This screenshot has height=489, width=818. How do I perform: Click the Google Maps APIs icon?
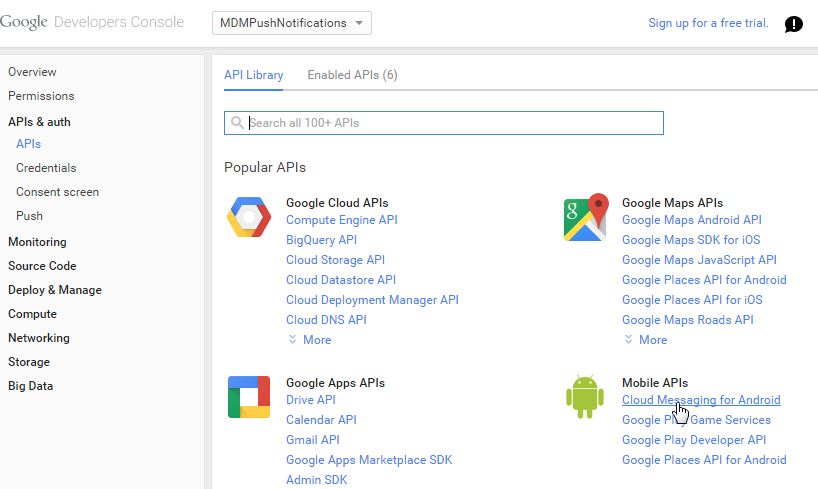tap(586, 217)
